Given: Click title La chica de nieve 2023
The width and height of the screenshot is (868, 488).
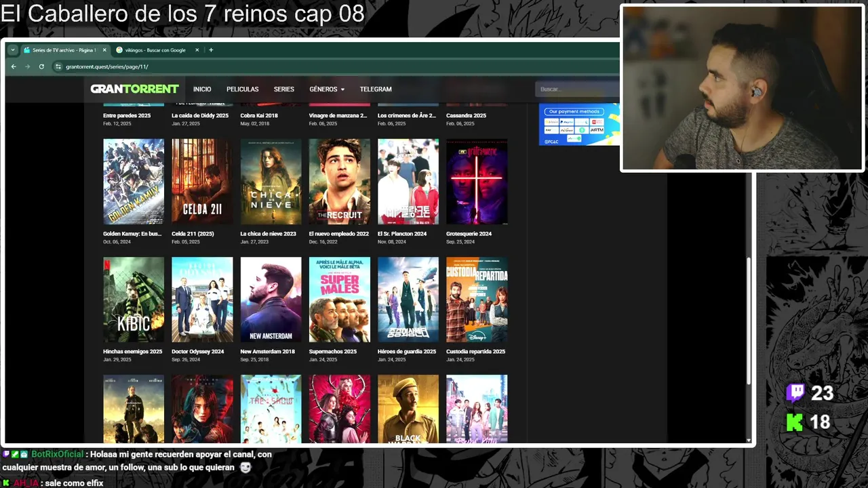Looking at the screenshot, I should (268, 234).
